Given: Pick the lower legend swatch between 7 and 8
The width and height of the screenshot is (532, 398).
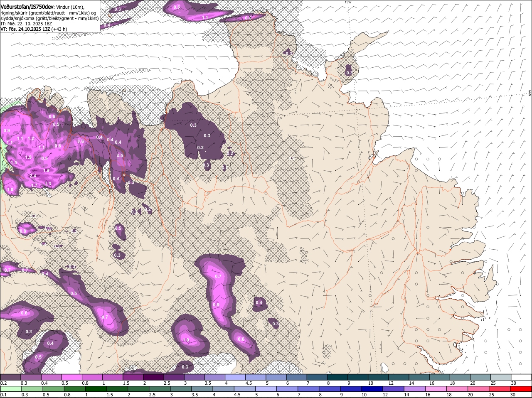Looking at the screenshot, I should tap(308, 389).
